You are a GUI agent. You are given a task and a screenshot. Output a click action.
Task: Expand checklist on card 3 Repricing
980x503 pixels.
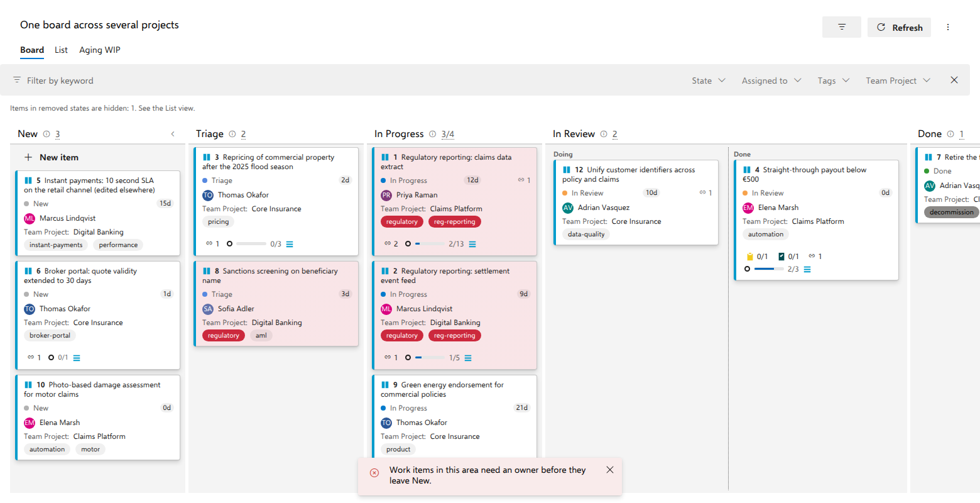(290, 244)
